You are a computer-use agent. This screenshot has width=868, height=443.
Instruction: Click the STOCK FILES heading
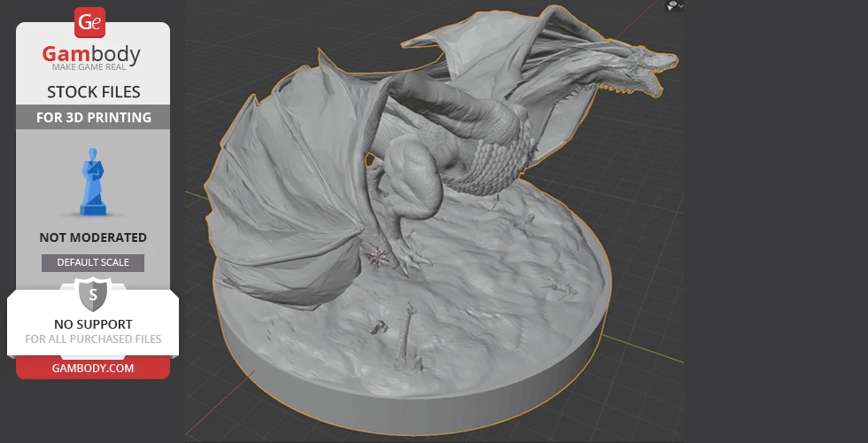pyautogui.click(x=93, y=92)
